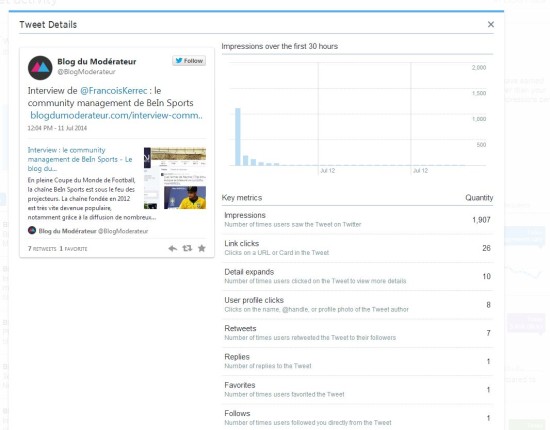550x430 pixels.
Task: Click the Key metrics heading
Action: [x=242, y=198]
